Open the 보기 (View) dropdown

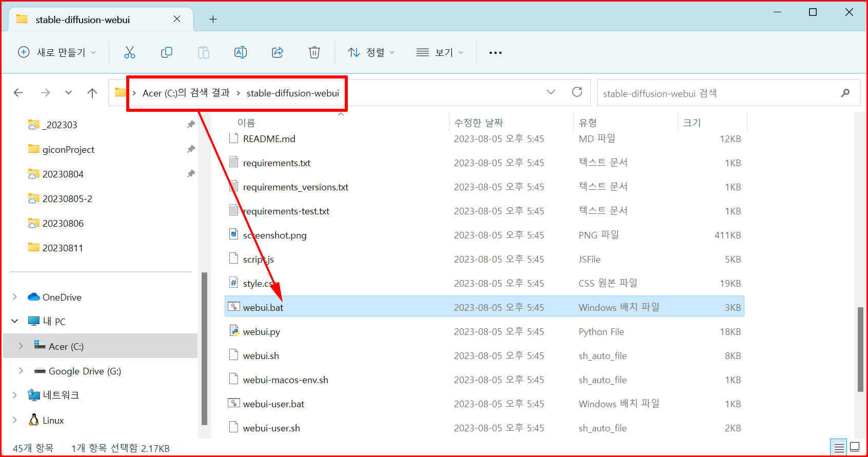440,52
